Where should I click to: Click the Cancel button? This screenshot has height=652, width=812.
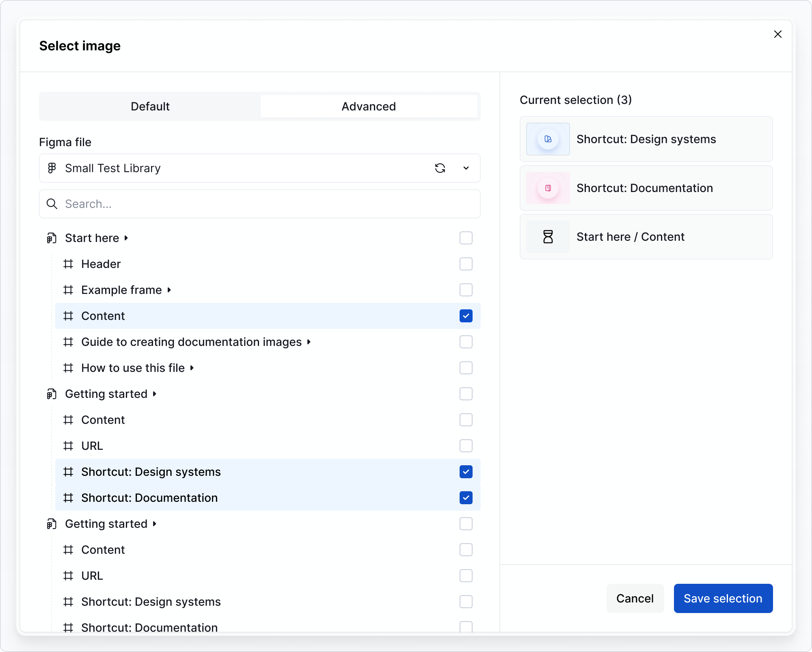point(635,598)
